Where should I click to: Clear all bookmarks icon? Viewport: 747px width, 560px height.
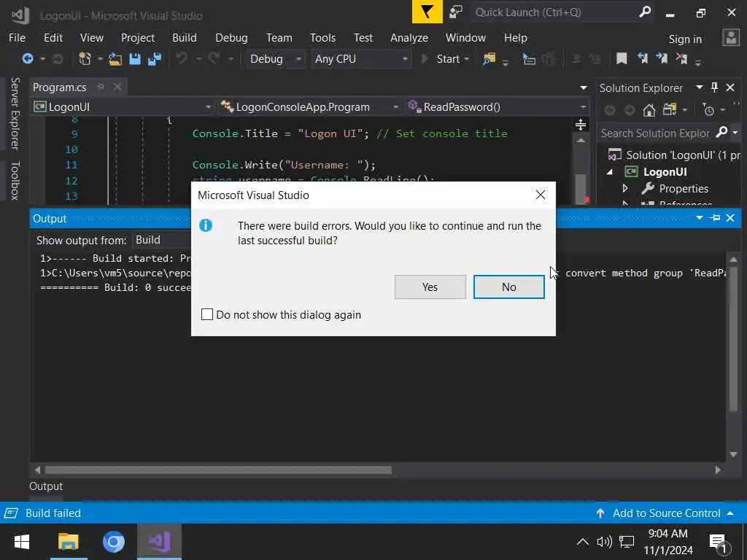(x=682, y=58)
